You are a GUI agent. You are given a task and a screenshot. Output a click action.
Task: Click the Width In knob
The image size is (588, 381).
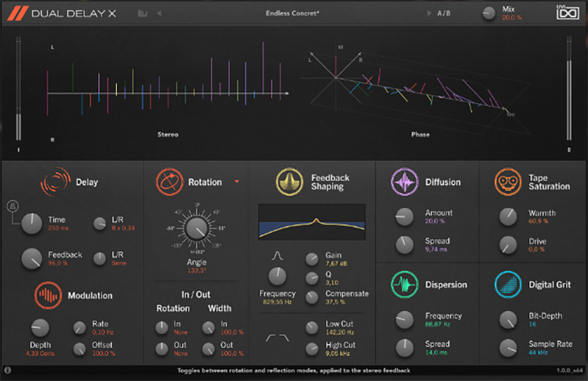tap(209, 328)
